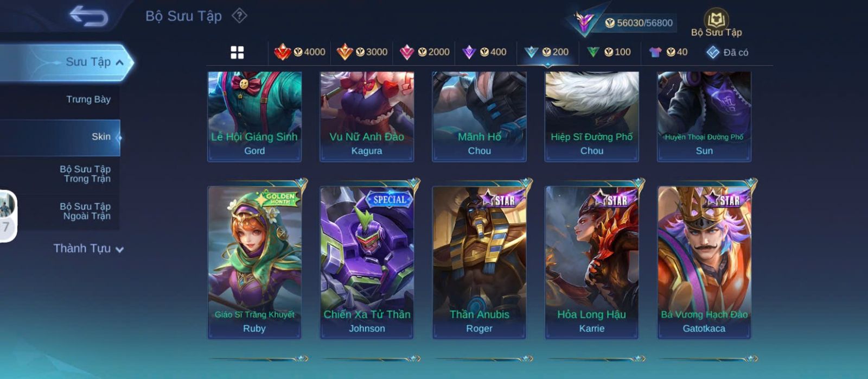Select the 100 points green tier
Viewport: 868px width, 379px height.
[609, 52]
